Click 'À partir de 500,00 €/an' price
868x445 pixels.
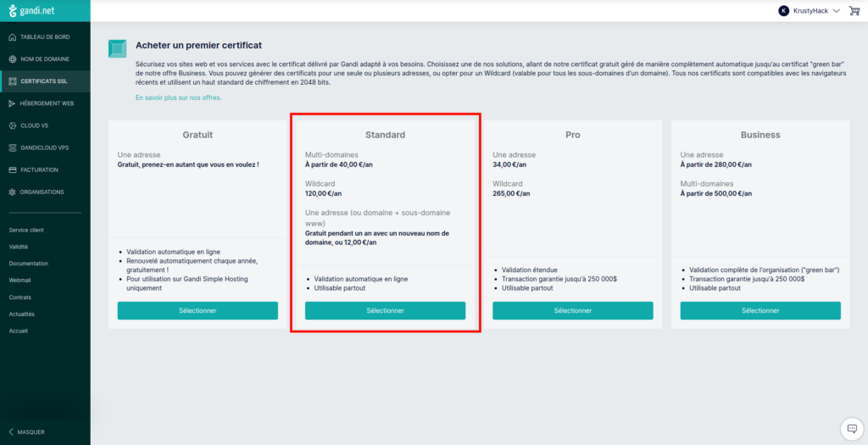pyautogui.click(x=716, y=194)
